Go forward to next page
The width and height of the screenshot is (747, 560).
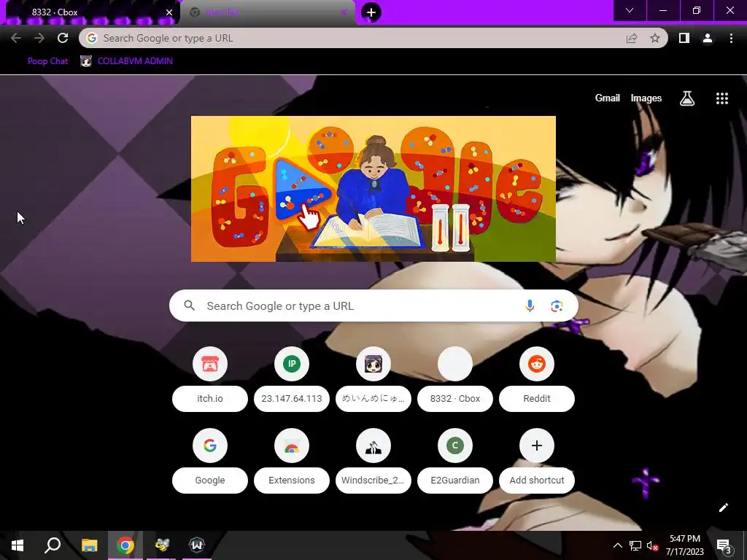(39, 38)
